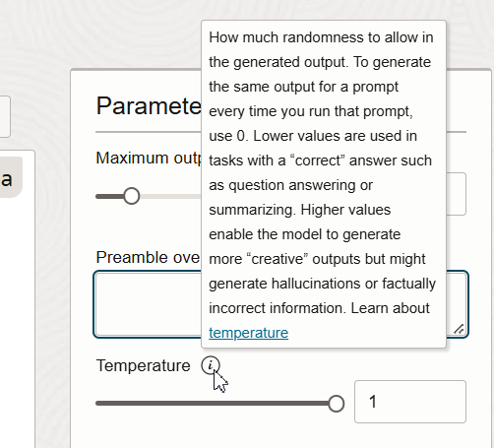
Task: Click the partially visible box at upper left
Action: (x=5, y=116)
